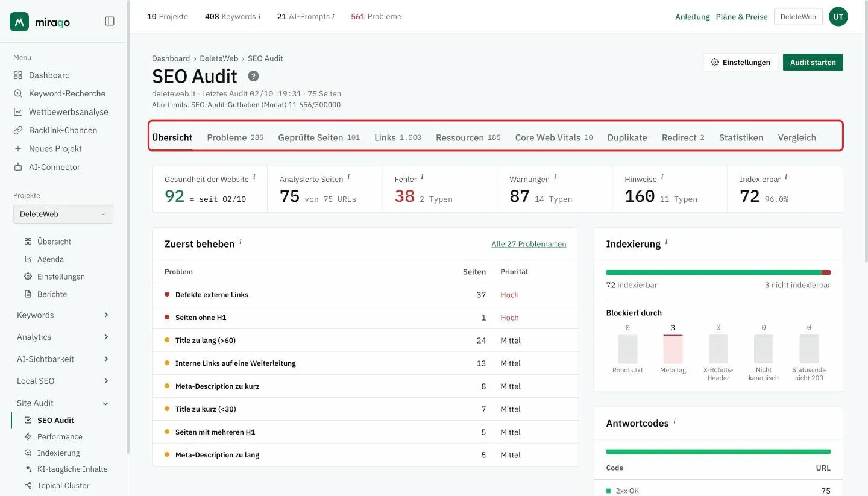
Task: Expand the Local SEO sidebar section
Action: 63,381
